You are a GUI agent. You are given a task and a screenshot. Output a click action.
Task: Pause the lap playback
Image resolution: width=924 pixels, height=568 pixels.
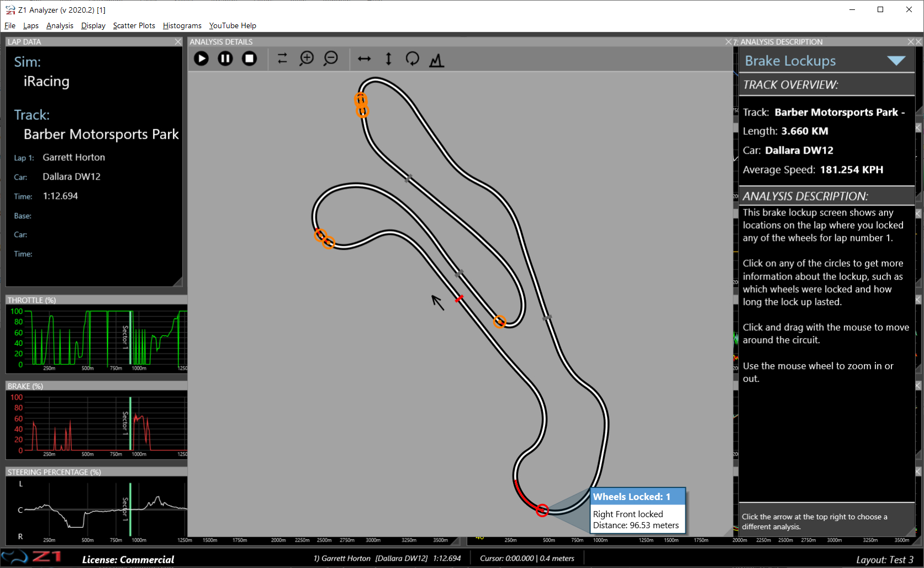click(x=225, y=59)
